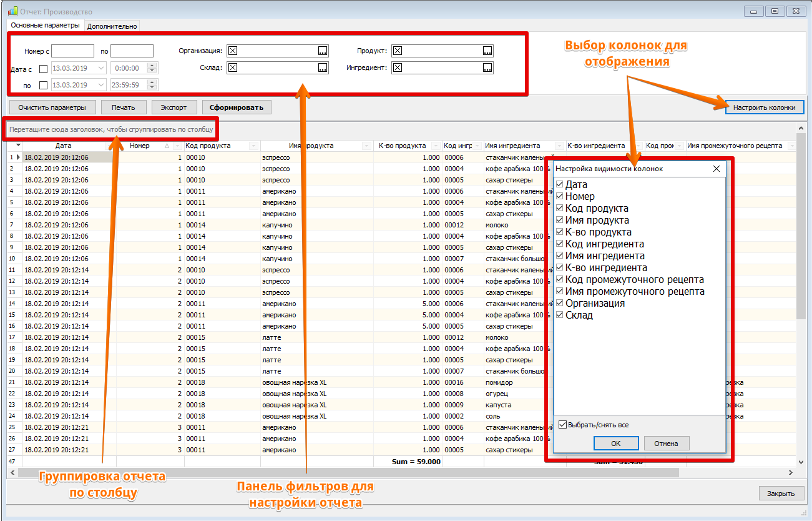
Task: Uncheck Имя ингредиента column visibility
Action: click(560, 256)
